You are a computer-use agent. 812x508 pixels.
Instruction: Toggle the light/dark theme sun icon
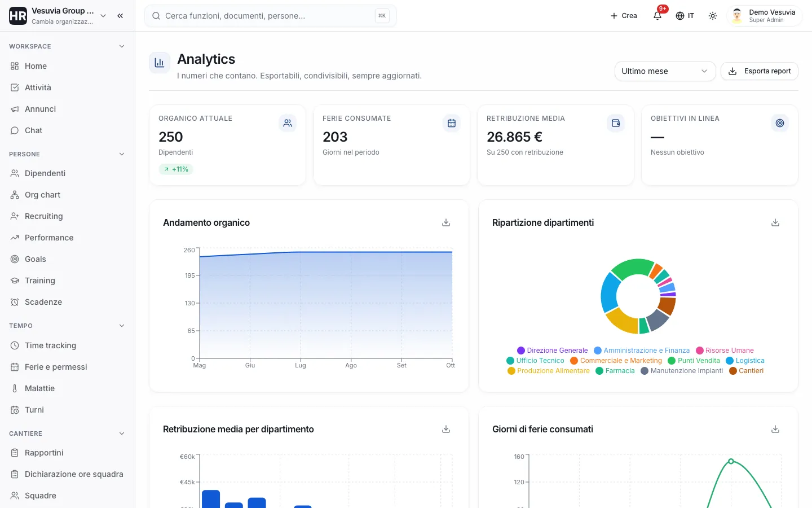pos(713,16)
